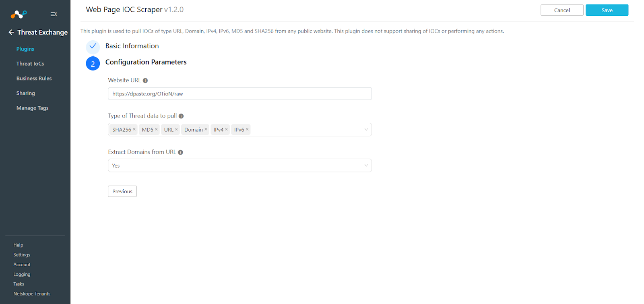This screenshot has width=644, height=304.
Task: Click the Website URL info tooltip icon
Action: point(146,80)
